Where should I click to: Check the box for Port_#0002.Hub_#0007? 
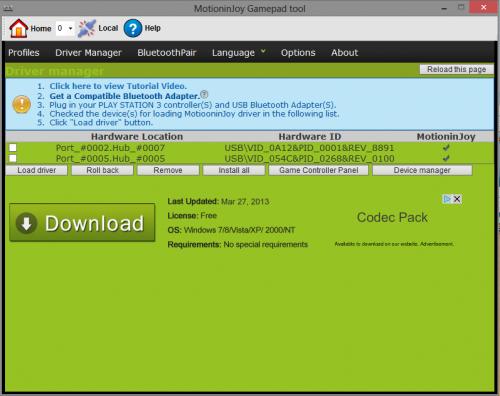[x=13, y=148]
